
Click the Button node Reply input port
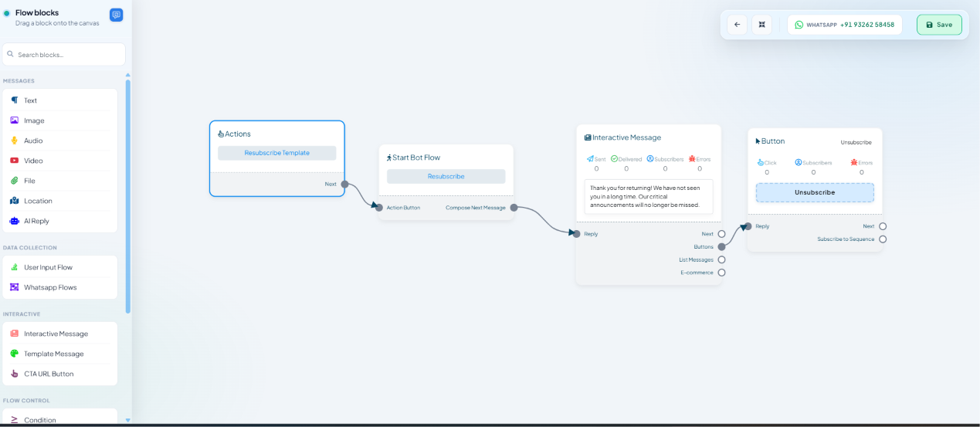point(748,226)
